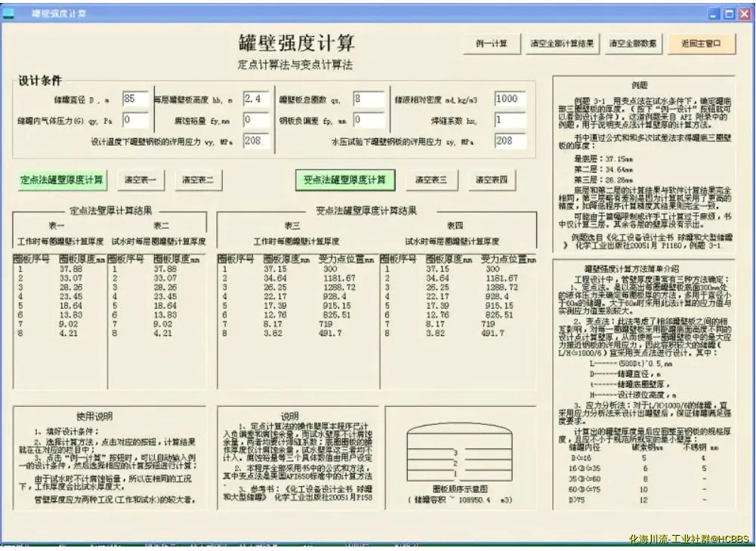Select 34.64 thickness in 表四 list
756x551 pixels.
tap(437, 279)
